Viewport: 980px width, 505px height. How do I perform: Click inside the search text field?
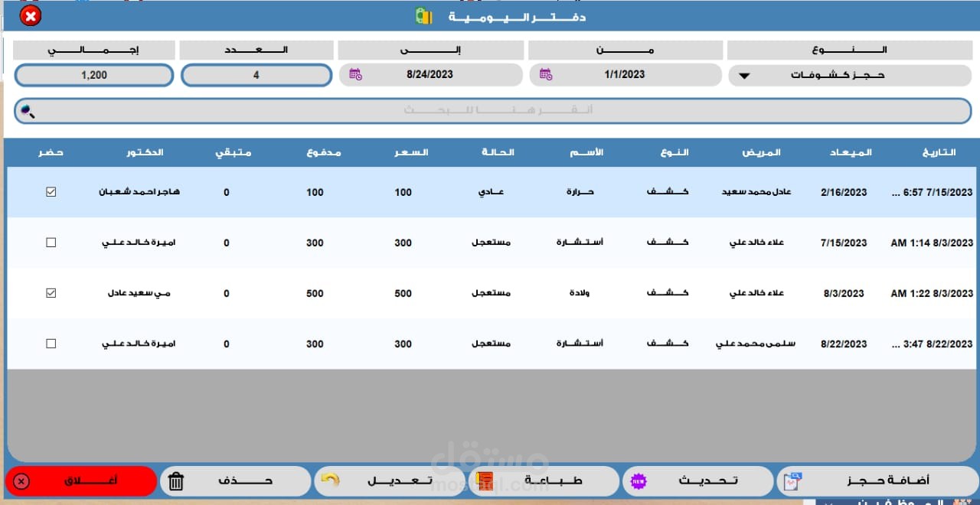click(498, 111)
